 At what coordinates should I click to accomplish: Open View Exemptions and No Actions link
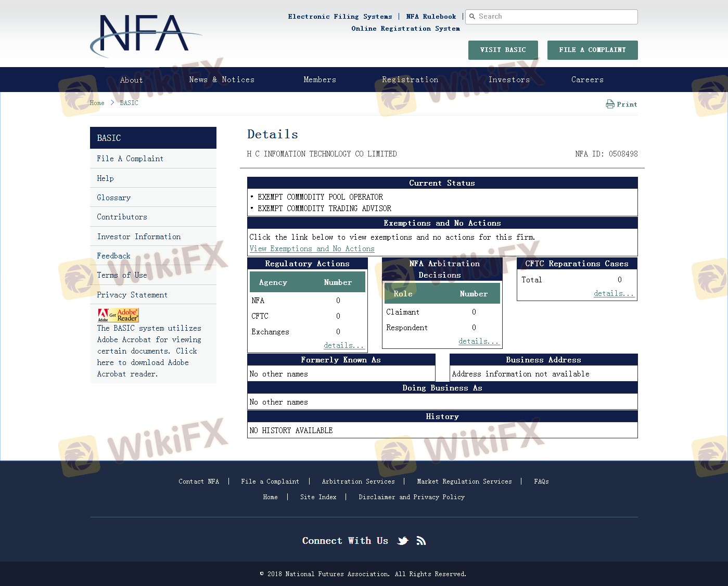point(312,249)
